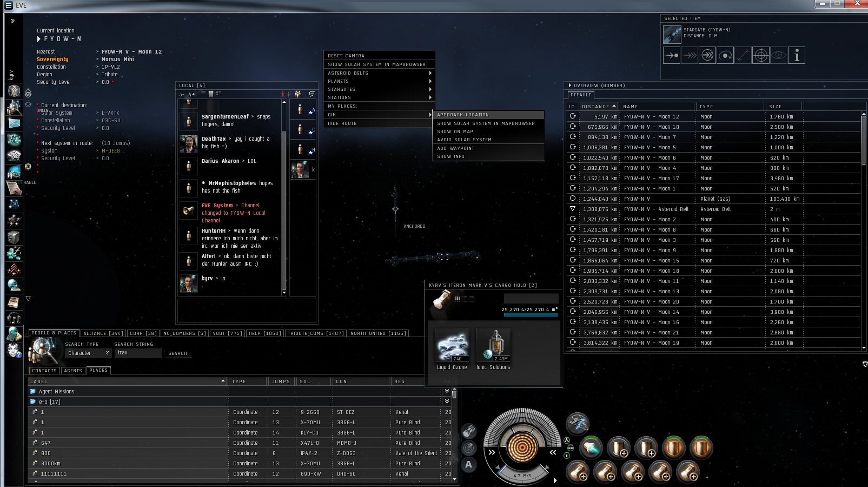The image size is (868, 487).
Task: Open the Corporation stars sidebar icon
Action: [x=14, y=220]
